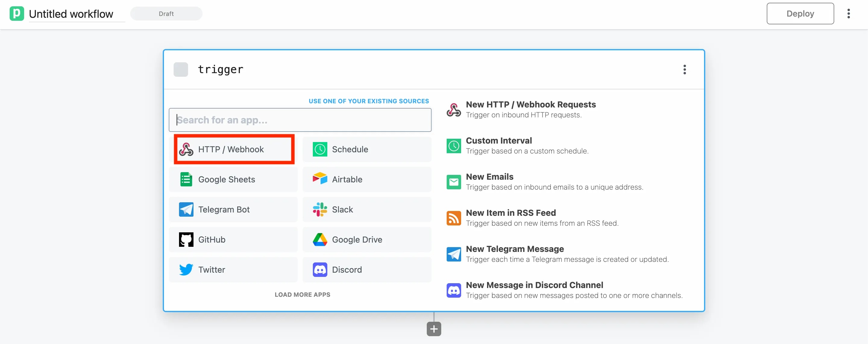Select the Schedule app label
The image size is (868, 344).
click(350, 149)
